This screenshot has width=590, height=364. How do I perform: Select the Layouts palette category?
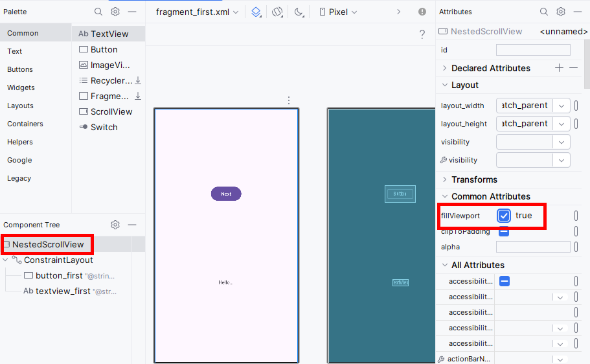coord(20,106)
